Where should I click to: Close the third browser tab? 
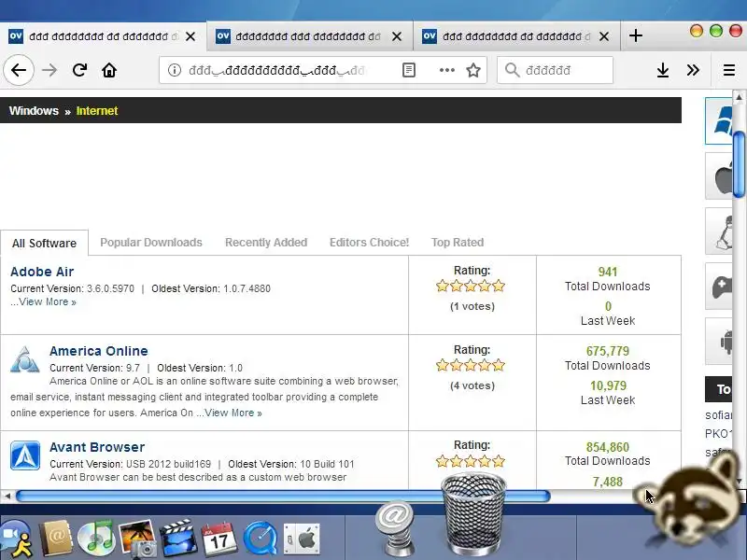[x=603, y=36]
